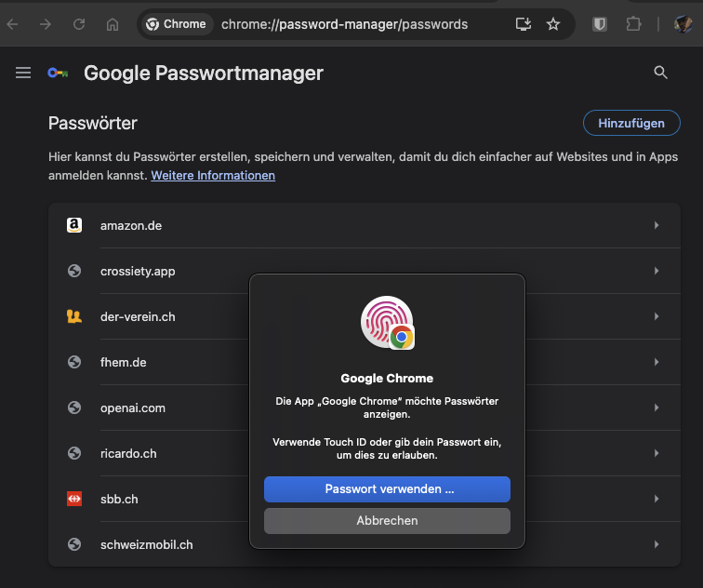This screenshot has width=703, height=588.
Task: Go to the browser home page
Action: [113, 24]
